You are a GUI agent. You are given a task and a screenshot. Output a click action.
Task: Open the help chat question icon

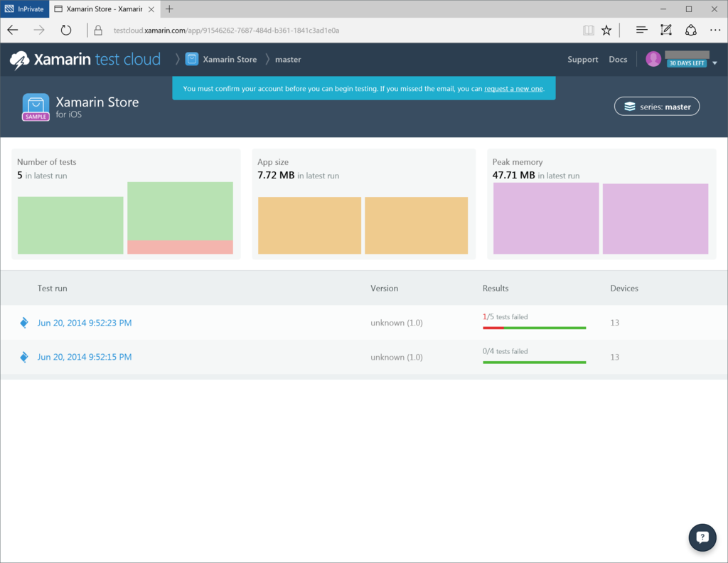[702, 537]
